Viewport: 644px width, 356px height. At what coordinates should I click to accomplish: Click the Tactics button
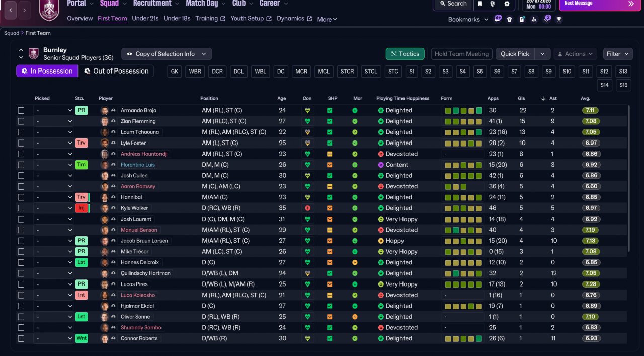point(405,54)
